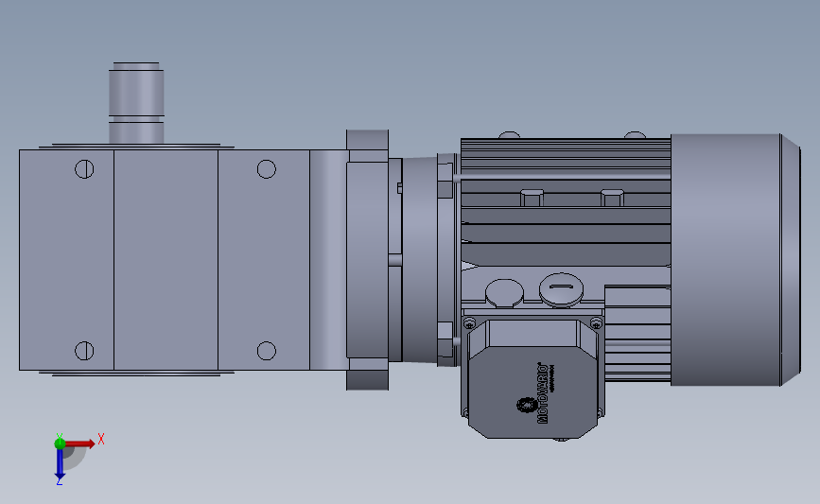Screen dimensions: 820x504
Task: Select the left lifting bump atop the motor
Action: tap(510, 135)
